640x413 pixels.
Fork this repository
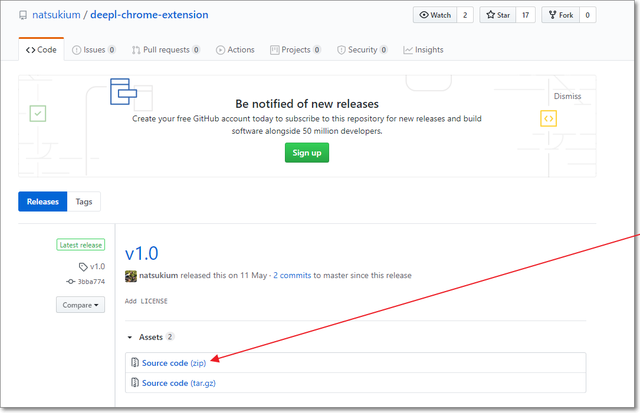[560, 15]
